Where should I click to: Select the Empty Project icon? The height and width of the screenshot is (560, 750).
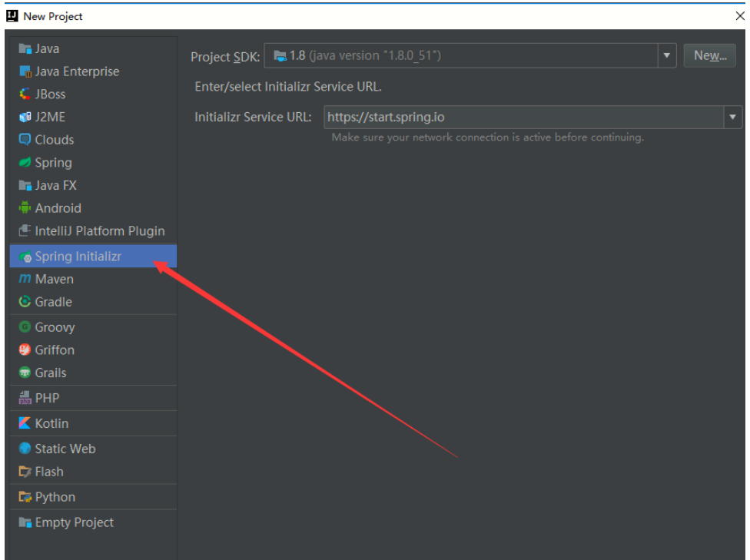(x=25, y=522)
